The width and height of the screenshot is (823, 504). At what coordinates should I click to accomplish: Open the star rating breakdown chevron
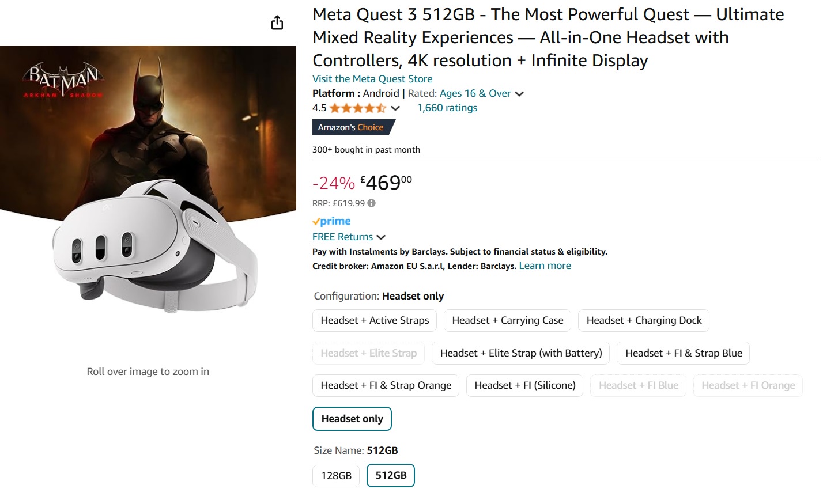pos(395,108)
